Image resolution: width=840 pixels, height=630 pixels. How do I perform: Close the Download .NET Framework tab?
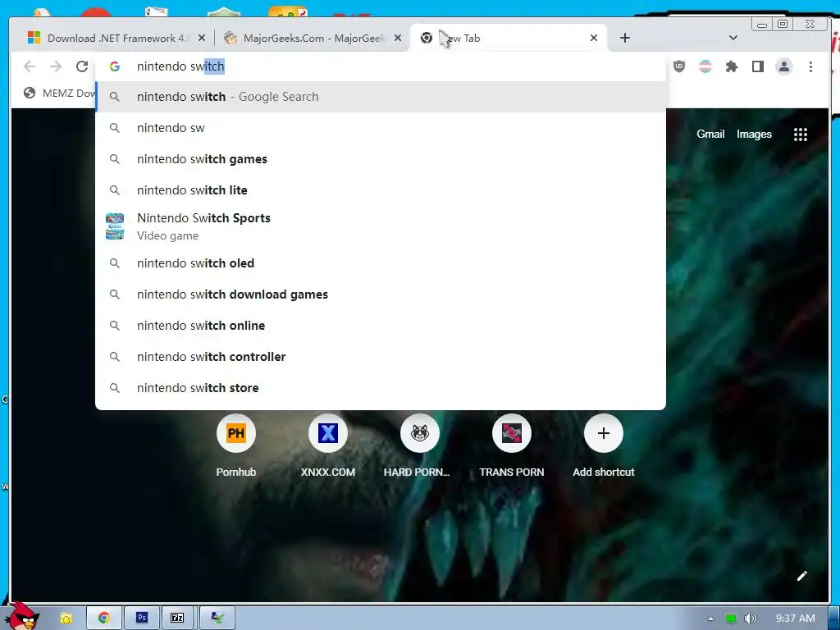[x=202, y=38]
